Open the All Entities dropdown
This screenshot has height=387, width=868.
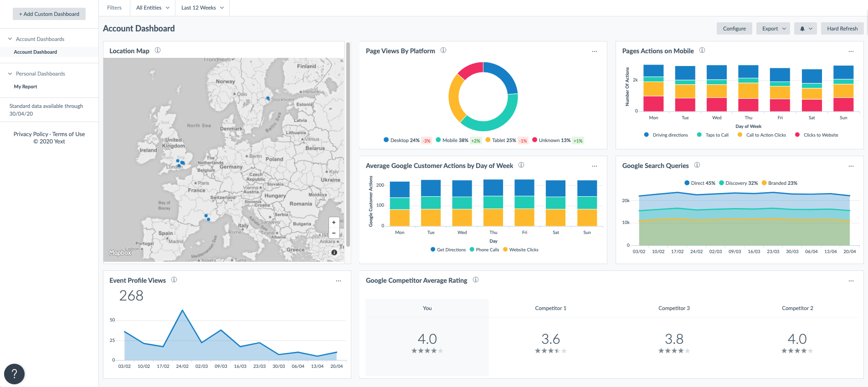153,8
